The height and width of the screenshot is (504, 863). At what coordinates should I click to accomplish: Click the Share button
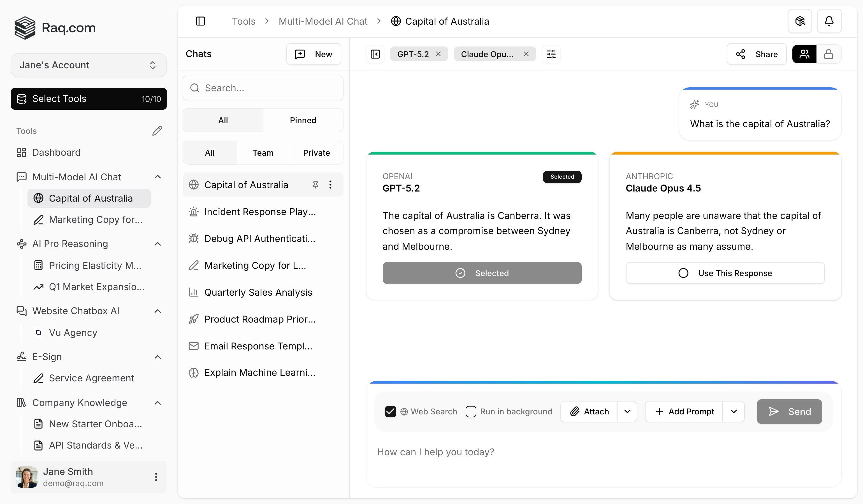tap(757, 54)
